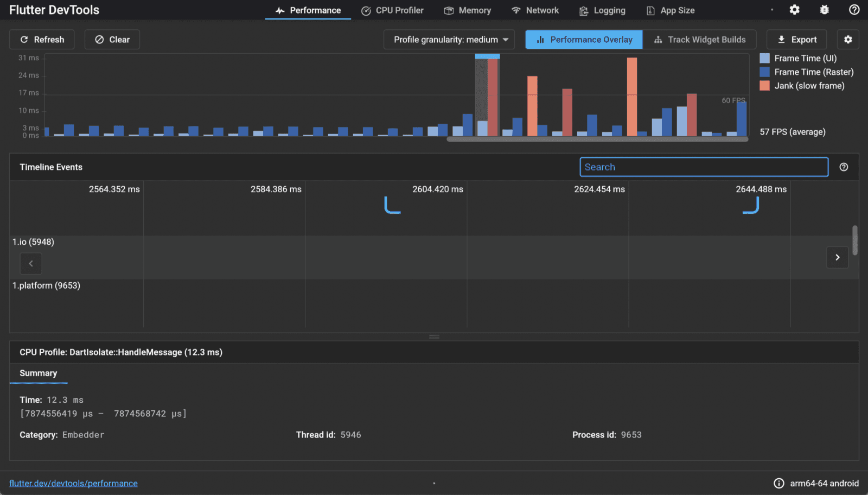Viewport: 868px width, 495px height.
Task: Open the App Size tool
Action: [x=669, y=10]
